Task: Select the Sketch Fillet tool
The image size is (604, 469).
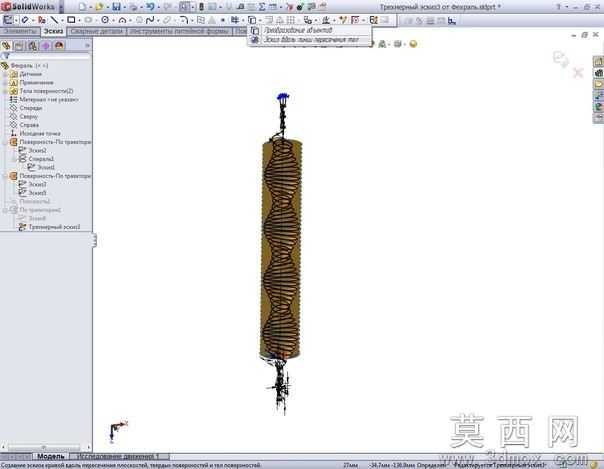Action: pyautogui.click(x=184, y=20)
